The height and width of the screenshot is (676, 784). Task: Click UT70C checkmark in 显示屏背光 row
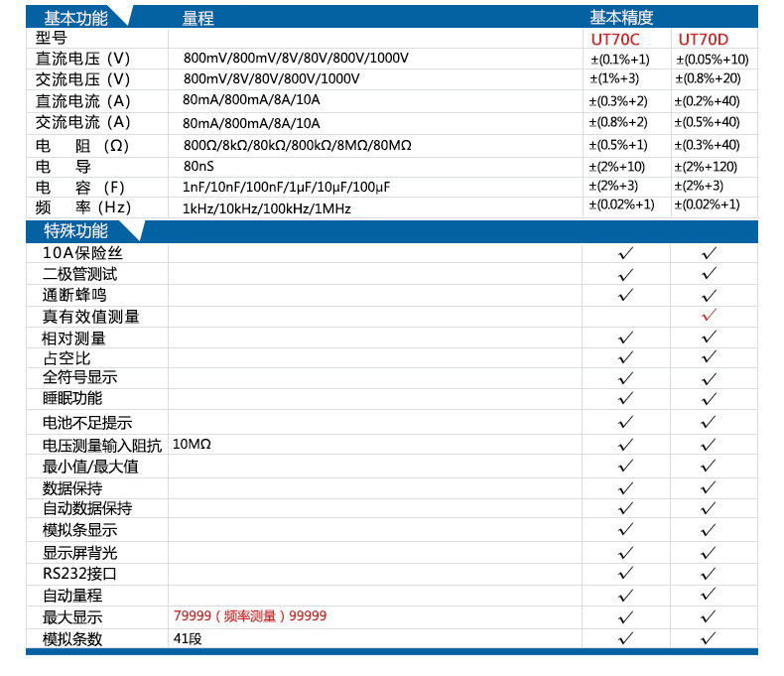coord(625,552)
